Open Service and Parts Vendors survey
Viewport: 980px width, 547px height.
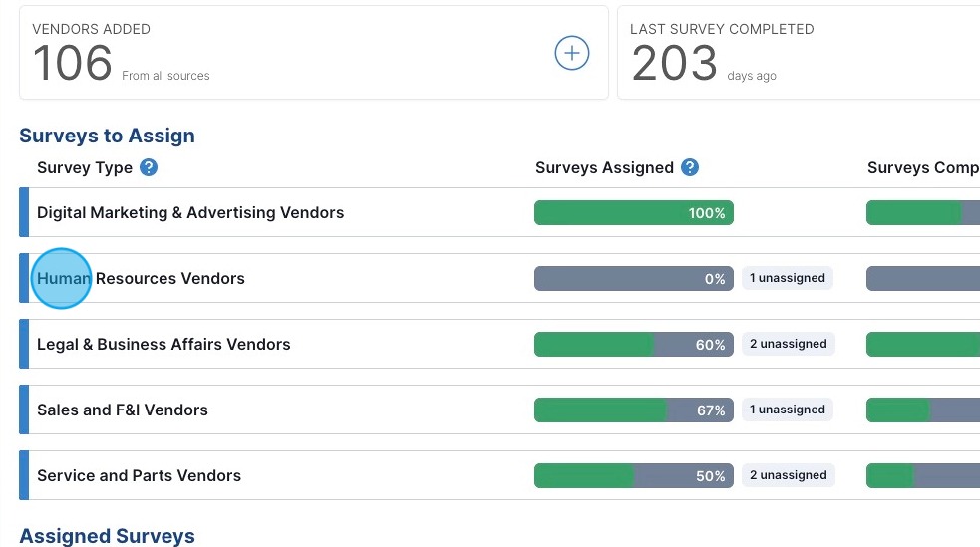(x=139, y=475)
